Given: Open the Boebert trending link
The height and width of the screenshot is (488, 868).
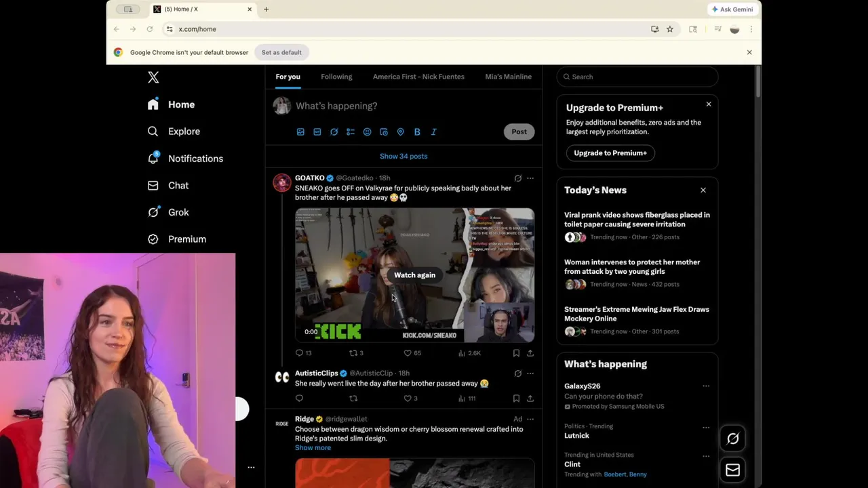Looking at the screenshot, I should [615, 474].
